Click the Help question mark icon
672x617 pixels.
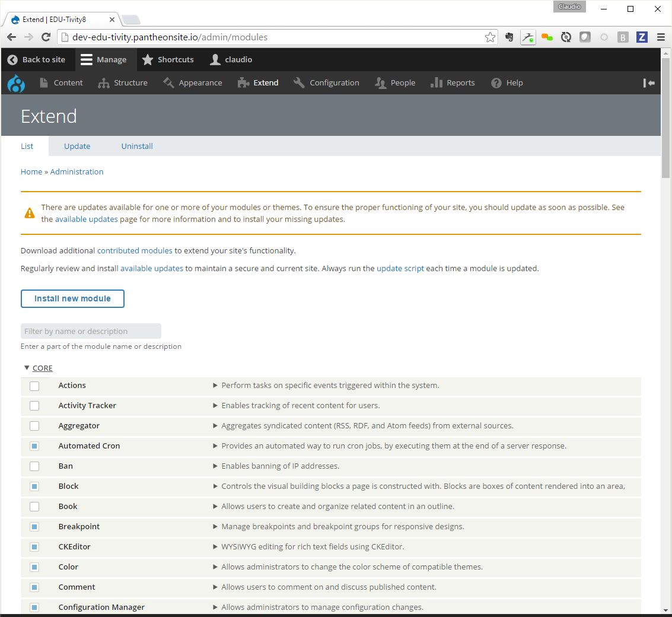(496, 83)
